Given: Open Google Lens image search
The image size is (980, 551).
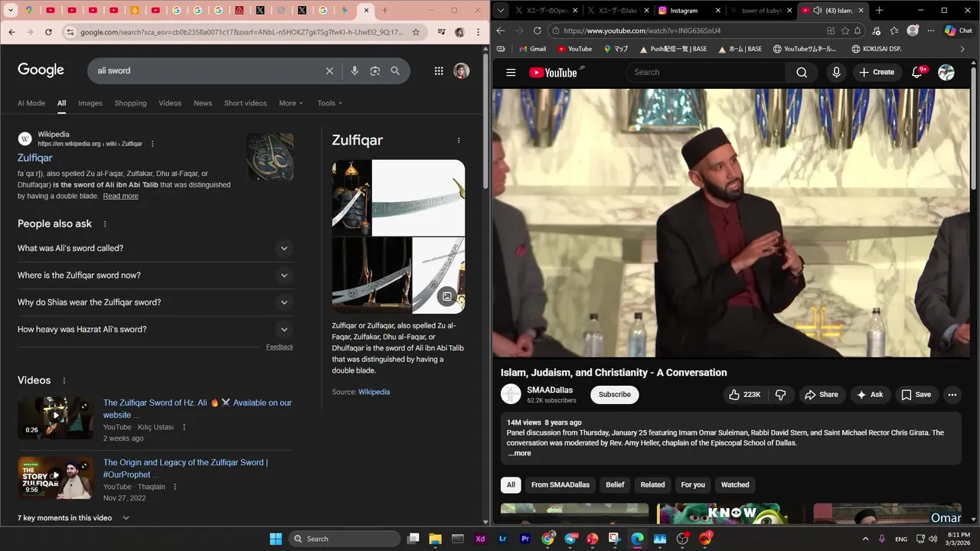Looking at the screenshot, I should 375,70.
